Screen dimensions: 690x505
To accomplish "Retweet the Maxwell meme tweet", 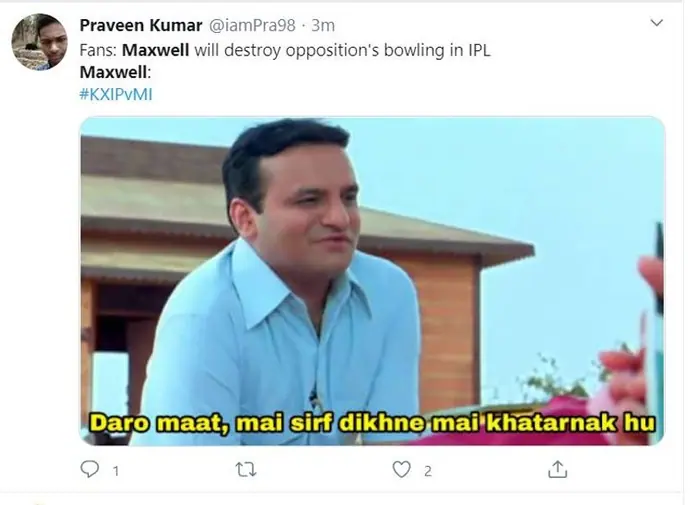I will [x=246, y=470].
